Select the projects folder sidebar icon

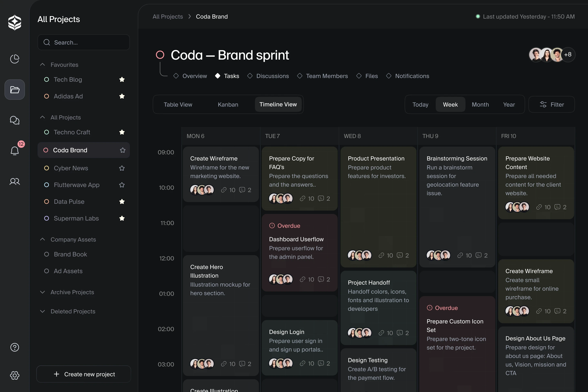tap(15, 89)
